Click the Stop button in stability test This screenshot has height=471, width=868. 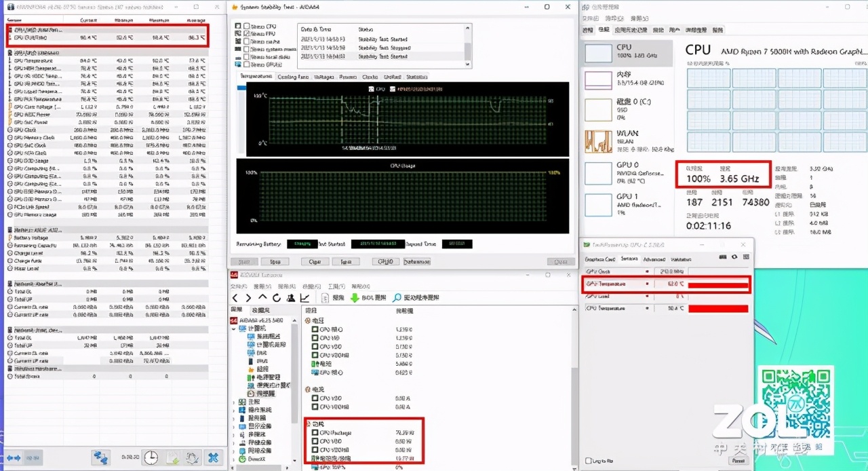pos(275,261)
